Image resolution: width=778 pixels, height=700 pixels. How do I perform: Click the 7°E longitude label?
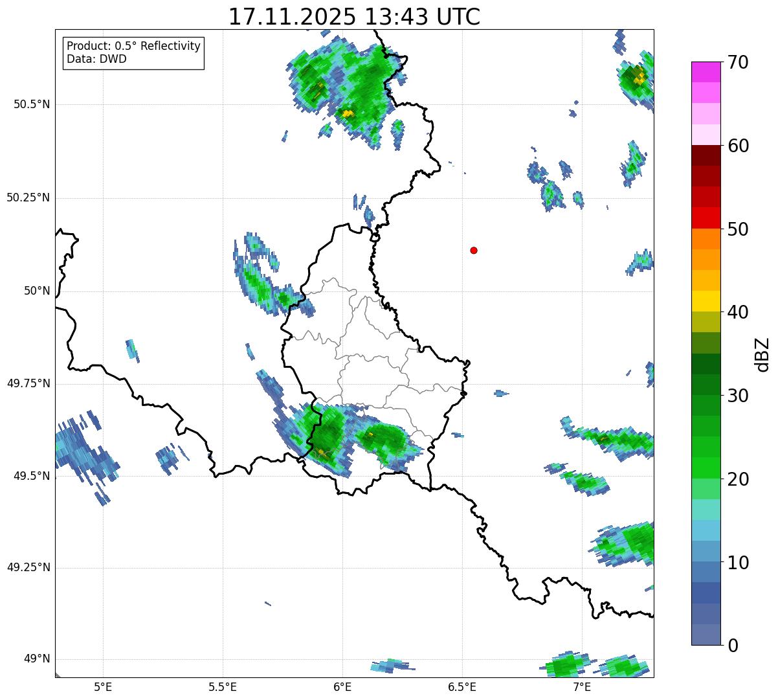coord(582,686)
